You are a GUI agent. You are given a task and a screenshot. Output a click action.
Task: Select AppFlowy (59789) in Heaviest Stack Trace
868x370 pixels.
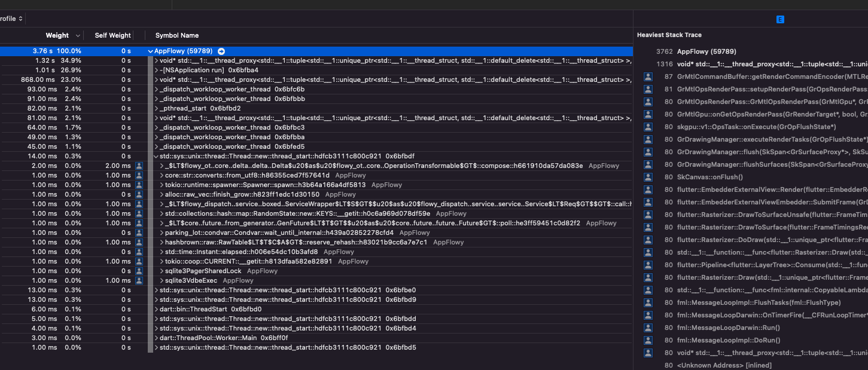click(706, 51)
